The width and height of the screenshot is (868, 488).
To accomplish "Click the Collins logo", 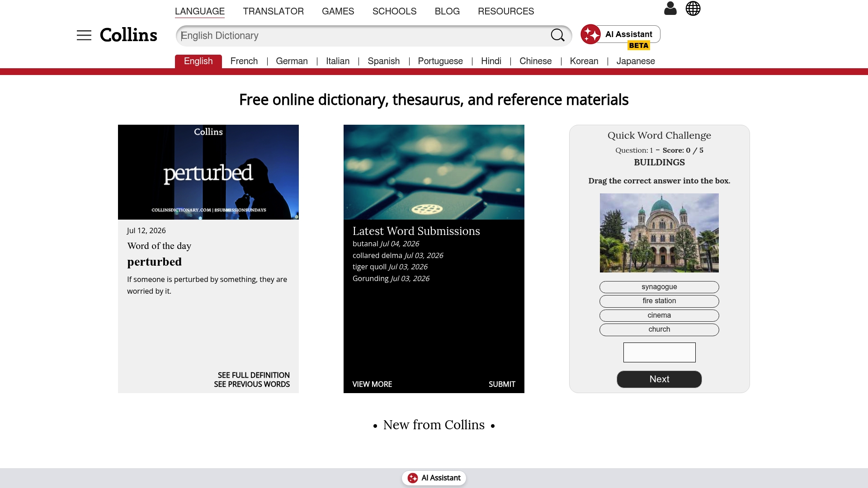I will coord(128,35).
